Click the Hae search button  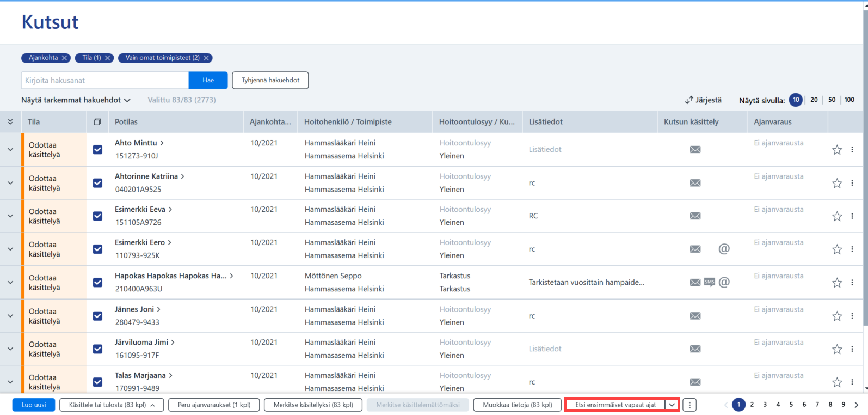click(x=208, y=80)
